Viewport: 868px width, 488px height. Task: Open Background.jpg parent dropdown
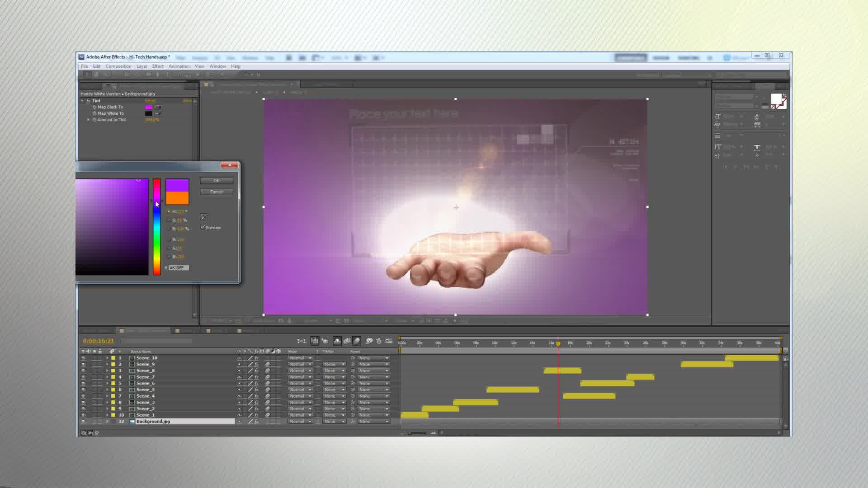[373, 422]
